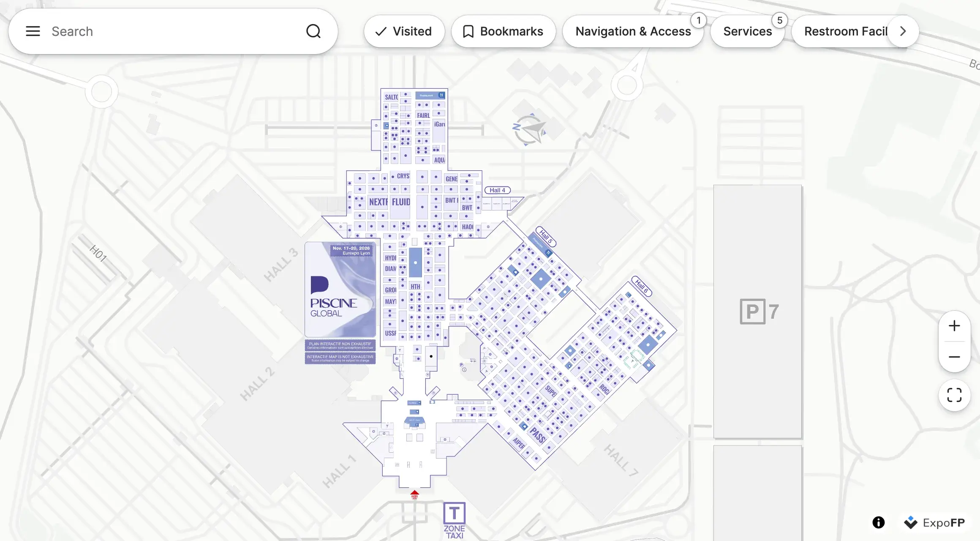Screen dimensions: 980x541
Task: Click the compass north indicator
Action: (x=529, y=129)
